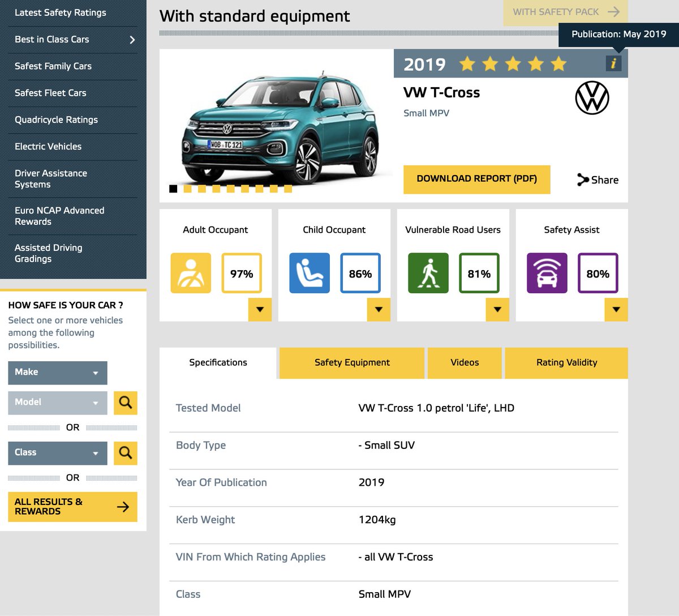Expand Vulnerable Road Users details arrow

click(497, 310)
